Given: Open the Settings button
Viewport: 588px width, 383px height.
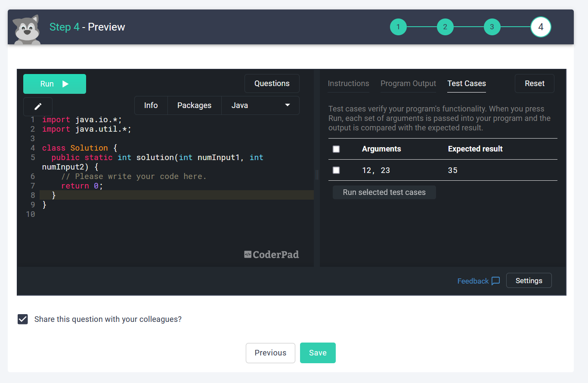Looking at the screenshot, I should click(x=529, y=281).
